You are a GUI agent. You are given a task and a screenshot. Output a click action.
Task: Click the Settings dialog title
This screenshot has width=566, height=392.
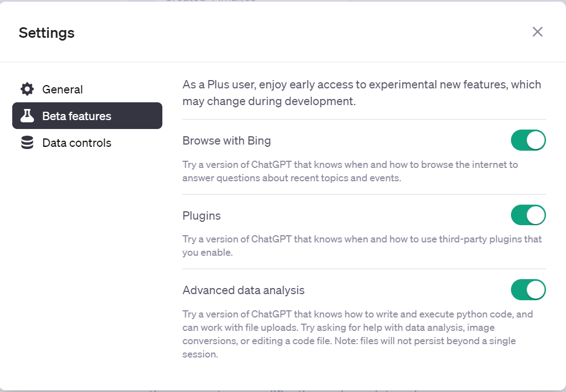coord(47,33)
